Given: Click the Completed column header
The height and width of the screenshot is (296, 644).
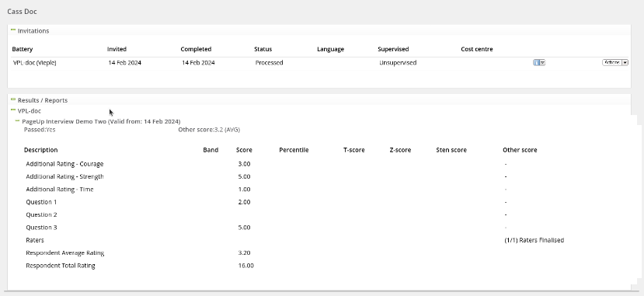Looking at the screenshot, I should (x=196, y=49).
